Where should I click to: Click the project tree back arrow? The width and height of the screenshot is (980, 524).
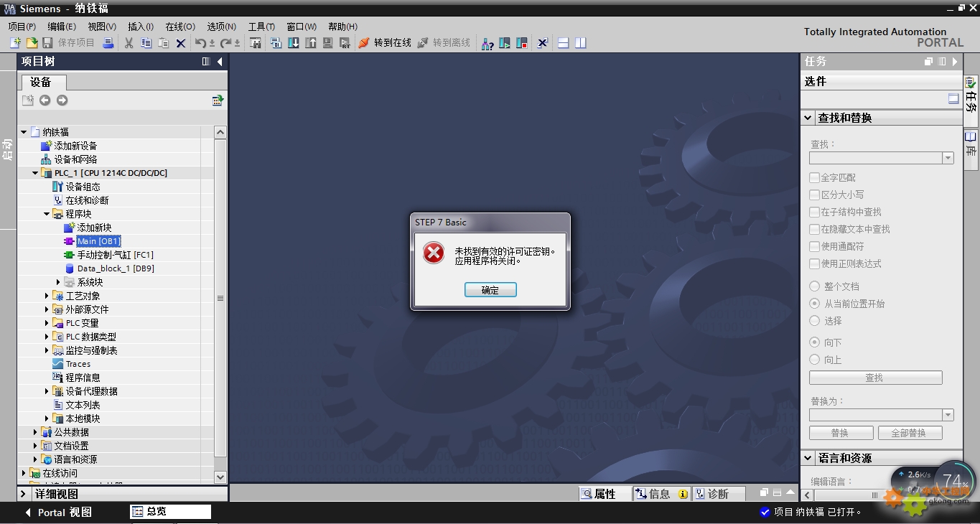click(x=45, y=100)
